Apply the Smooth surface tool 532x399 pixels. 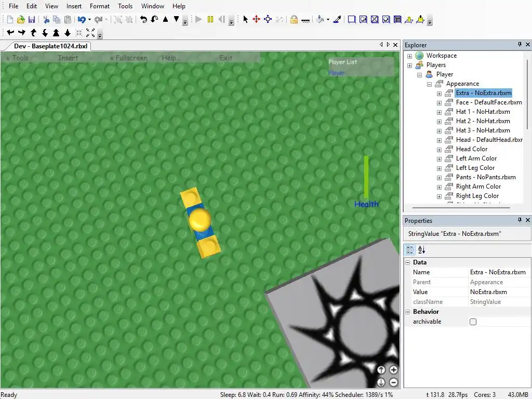click(x=352, y=19)
